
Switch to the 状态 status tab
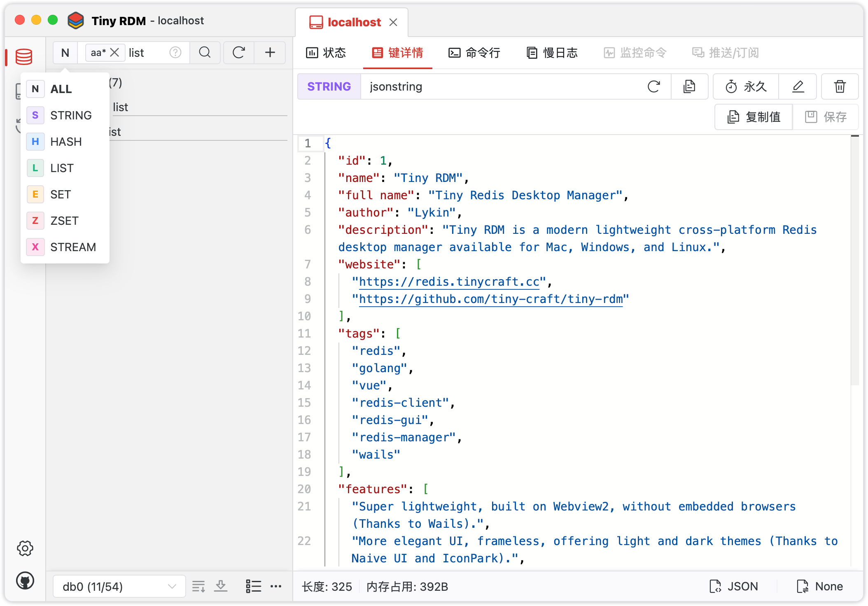(x=326, y=53)
